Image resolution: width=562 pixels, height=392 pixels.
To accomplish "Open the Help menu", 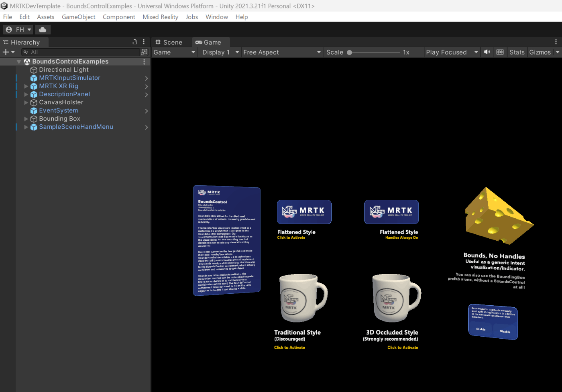I will point(242,17).
